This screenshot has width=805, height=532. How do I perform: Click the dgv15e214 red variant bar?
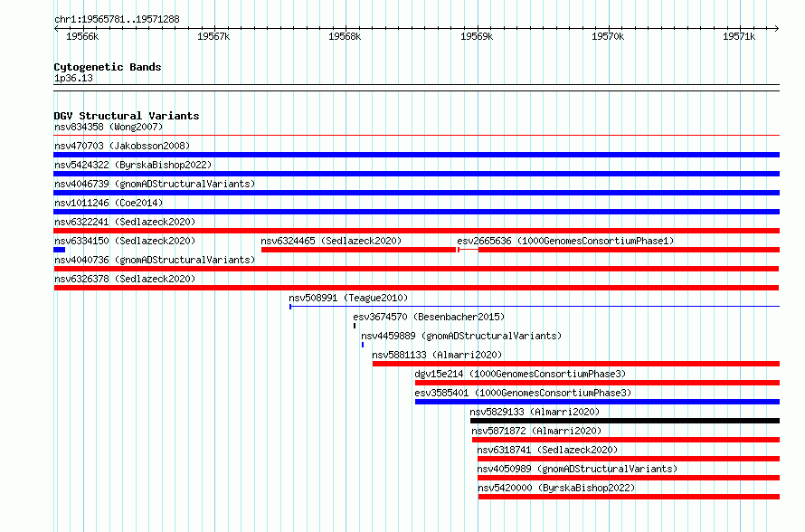(x=597, y=383)
